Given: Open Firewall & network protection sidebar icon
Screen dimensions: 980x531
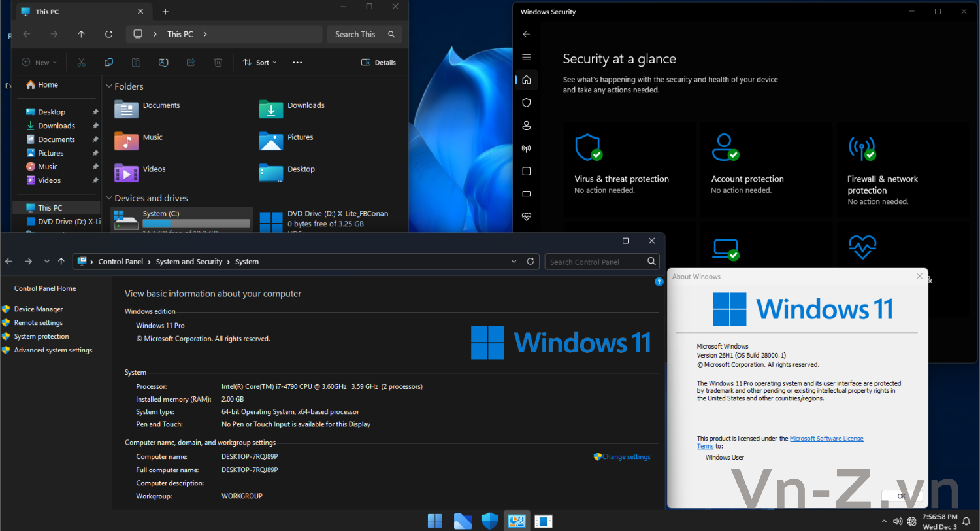Looking at the screenshot, I should click(x=526, y=148).
